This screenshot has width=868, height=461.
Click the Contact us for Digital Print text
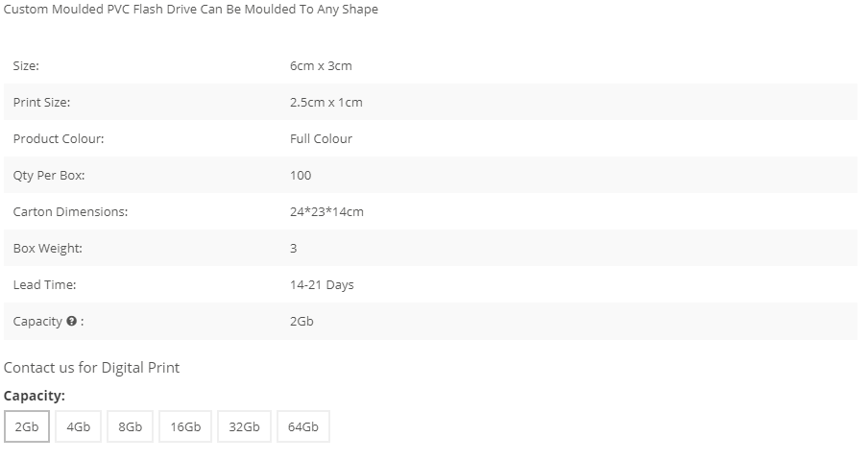[x=91, y=368]
